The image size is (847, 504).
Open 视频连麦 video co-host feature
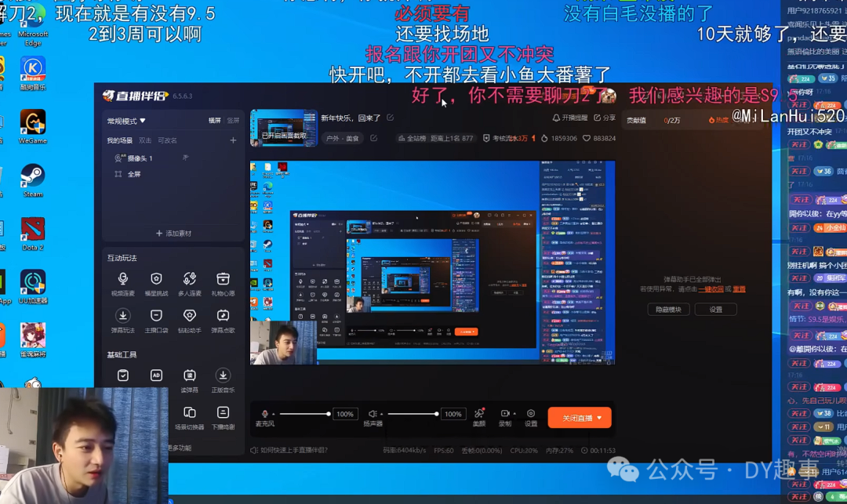(x=122, y=283)
